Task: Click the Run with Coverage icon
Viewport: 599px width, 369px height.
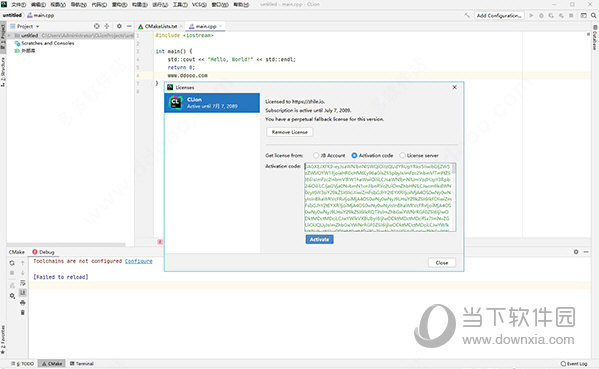Action: (551, 16)
